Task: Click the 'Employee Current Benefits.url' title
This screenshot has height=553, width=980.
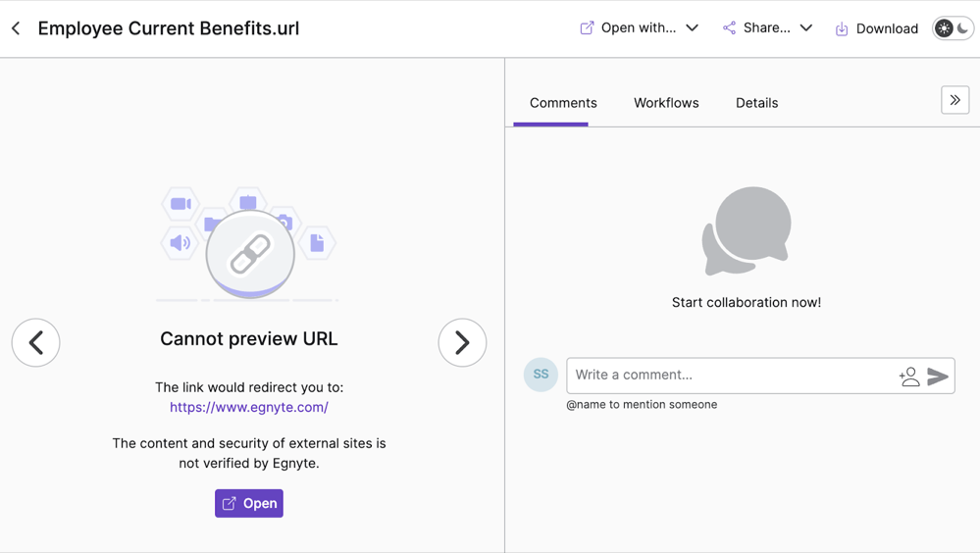Action: 169,28
